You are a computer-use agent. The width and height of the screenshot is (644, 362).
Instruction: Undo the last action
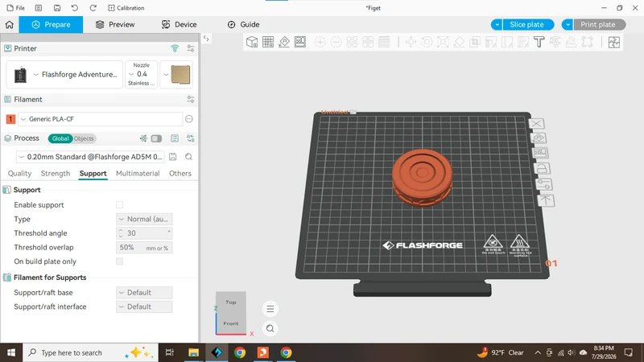point(74,8)
